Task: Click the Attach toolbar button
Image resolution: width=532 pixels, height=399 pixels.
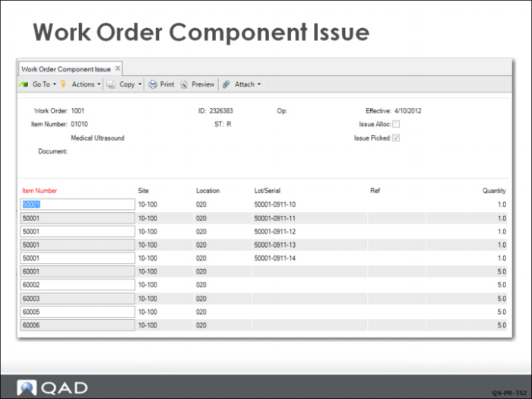Action: (x=242, y=84)
